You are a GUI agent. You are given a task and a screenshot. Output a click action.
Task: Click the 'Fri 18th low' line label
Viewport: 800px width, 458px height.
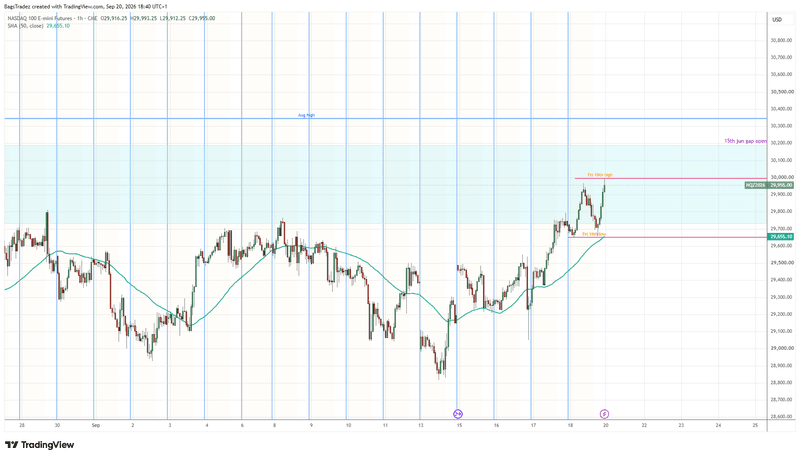pyautogui.click(x=594, y=234)
